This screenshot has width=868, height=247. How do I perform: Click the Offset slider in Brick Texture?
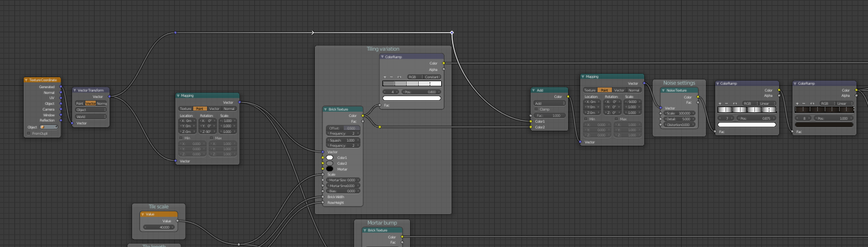[x=343, y=128]
